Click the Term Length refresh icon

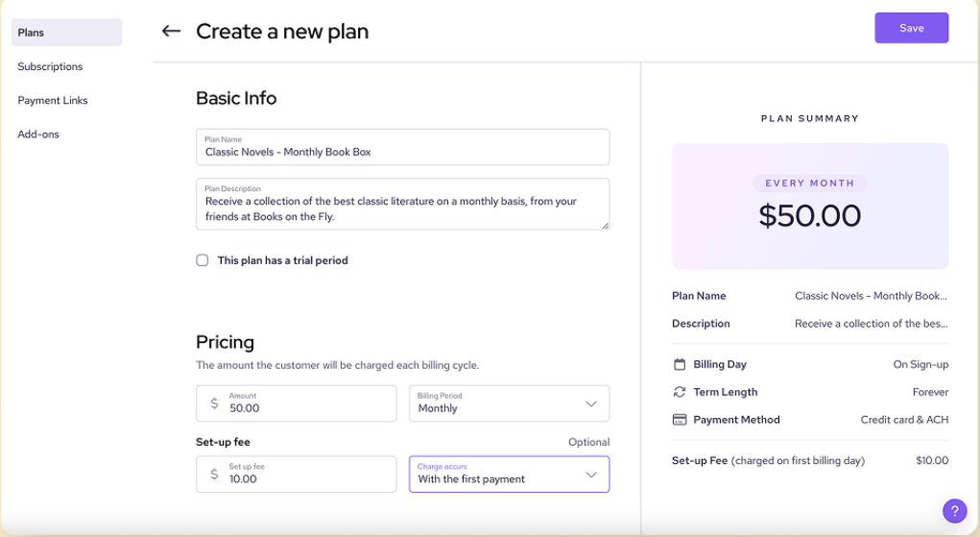pos(680,392)
